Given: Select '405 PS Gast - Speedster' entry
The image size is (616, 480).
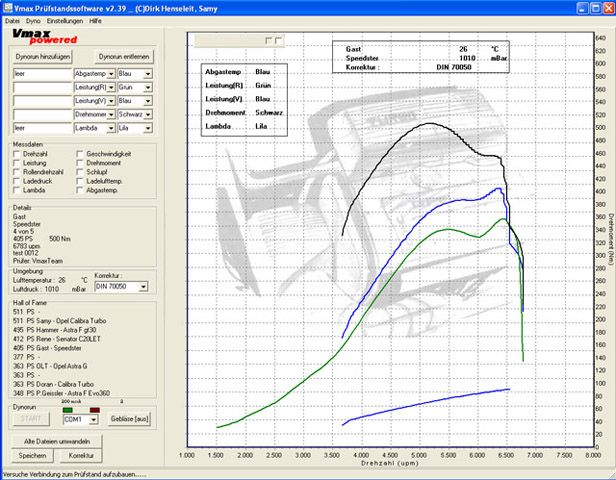Looking at the screenshot, I should point(47,348).
